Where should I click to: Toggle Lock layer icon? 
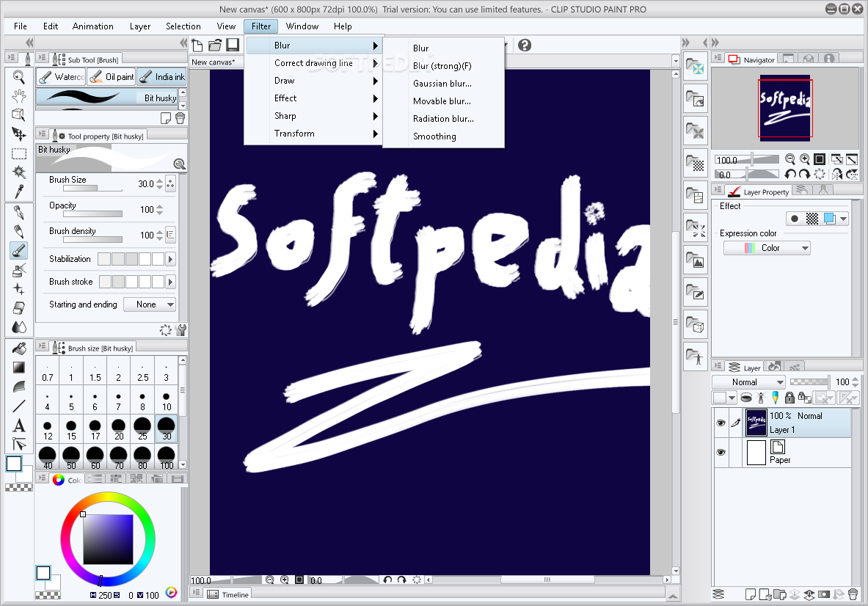[790, 398]
